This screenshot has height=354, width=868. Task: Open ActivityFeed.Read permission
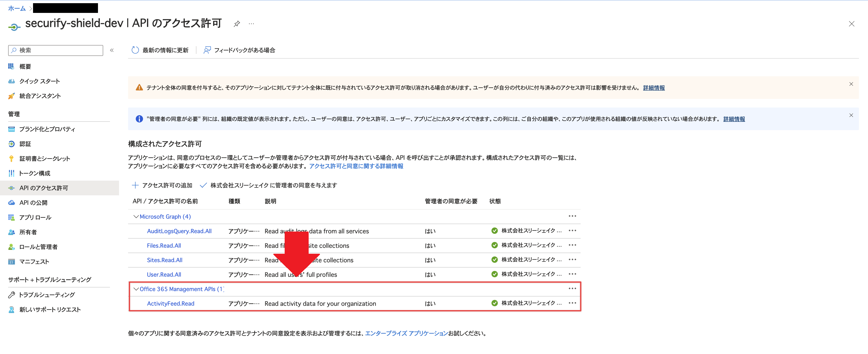tap(171, 304)
